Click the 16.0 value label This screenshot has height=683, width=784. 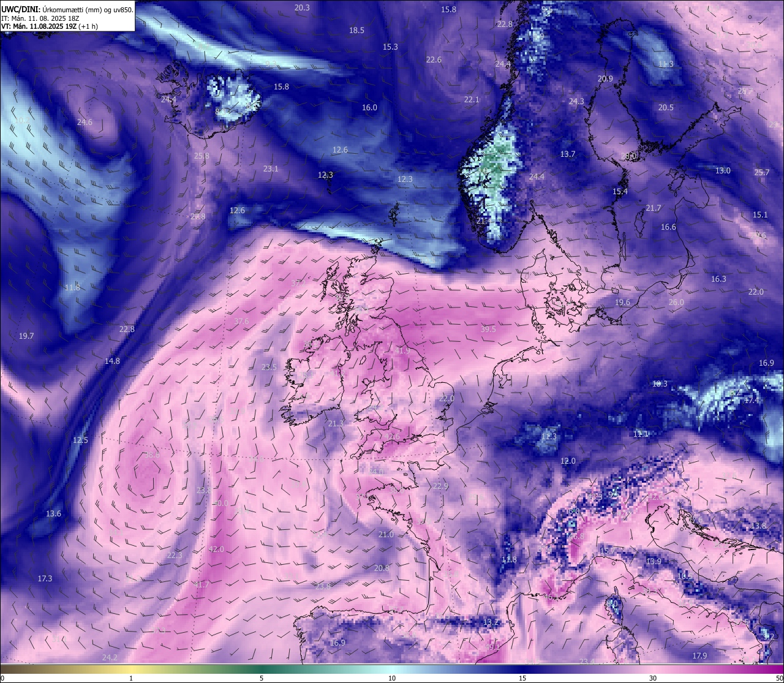pos(369,108)
